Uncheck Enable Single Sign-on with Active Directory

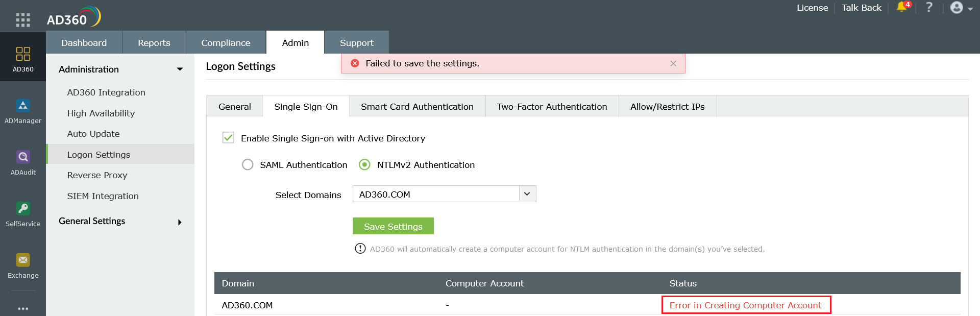click(228, 138)
